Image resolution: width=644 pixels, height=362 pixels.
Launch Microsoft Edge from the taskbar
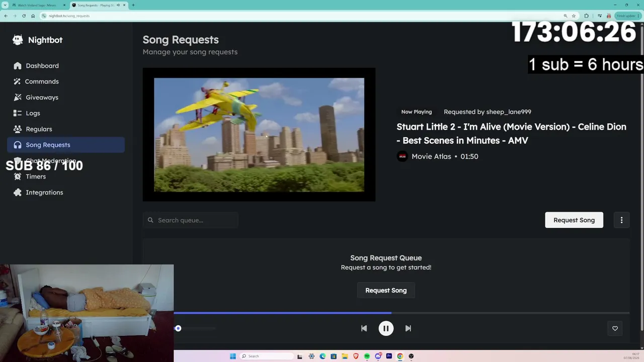point(323,356)
